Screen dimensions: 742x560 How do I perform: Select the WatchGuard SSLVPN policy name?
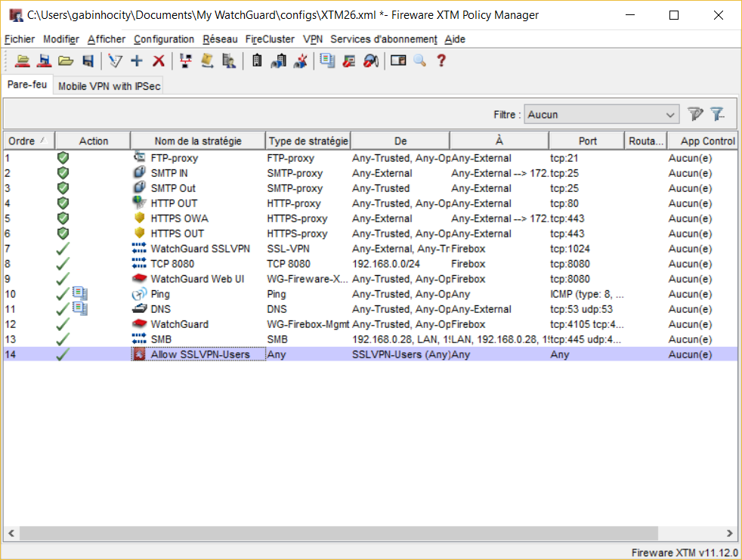tap(200, 249)
